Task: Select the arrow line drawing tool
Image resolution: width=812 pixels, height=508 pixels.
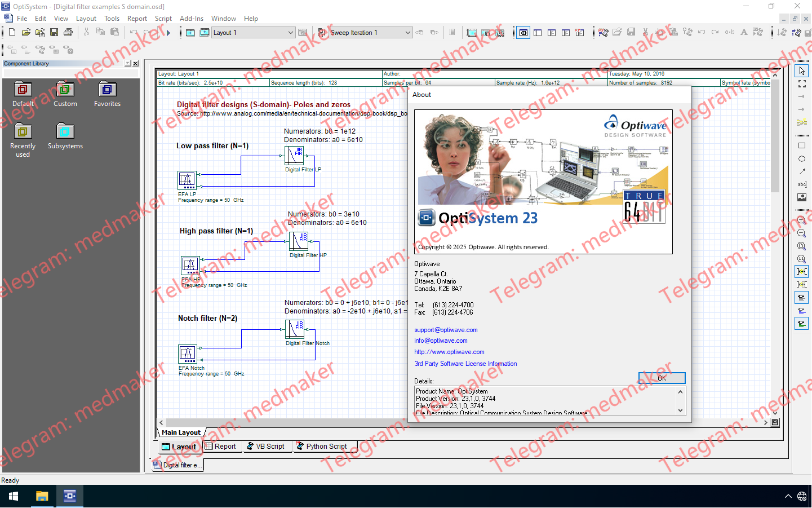Action: click(802, 171)
